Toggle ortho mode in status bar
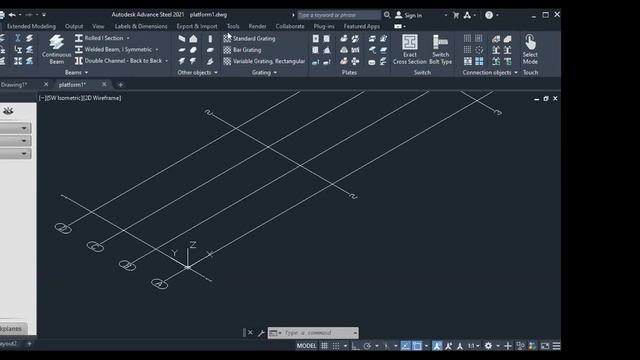640x360 pixels. click(356, 346)
